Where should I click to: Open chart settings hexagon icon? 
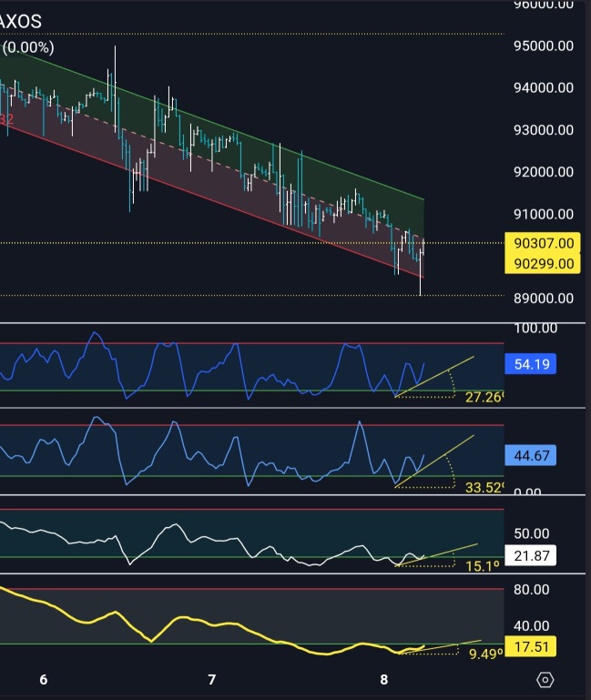[545, 680]
